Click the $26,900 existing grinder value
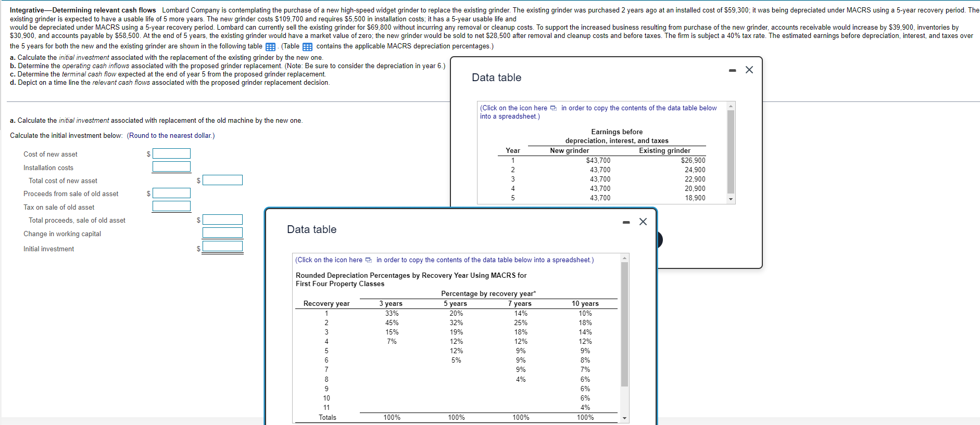The width and height of the screenshot is (980, 425). [x=693, y=161]
